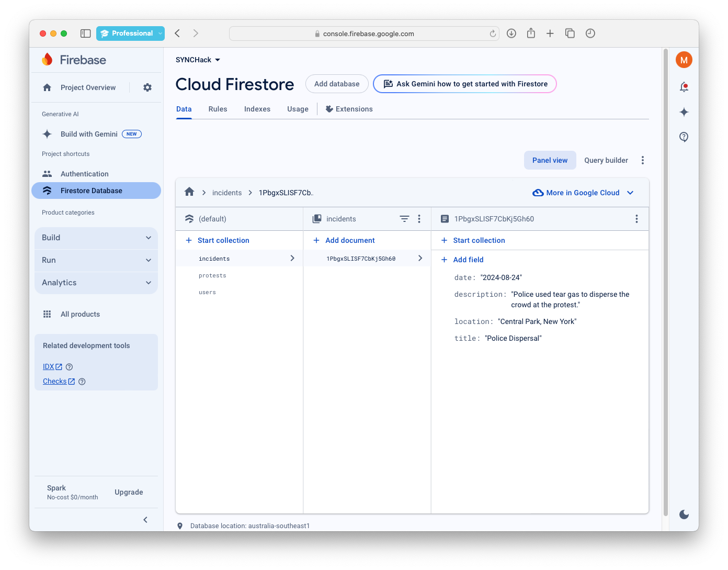Screen dimensions: 728x570
Task: Open the SYNCHack project dropdown
Action: pos(198,60)
